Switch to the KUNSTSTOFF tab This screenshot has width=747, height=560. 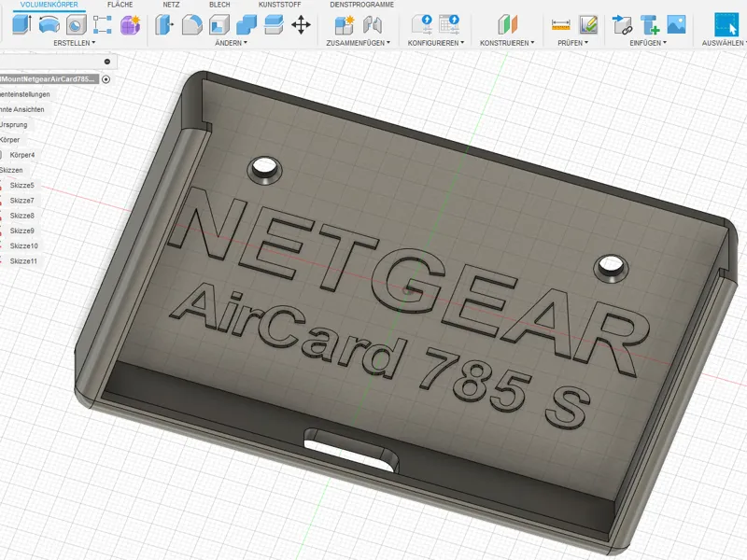click(x=279, y=5)
